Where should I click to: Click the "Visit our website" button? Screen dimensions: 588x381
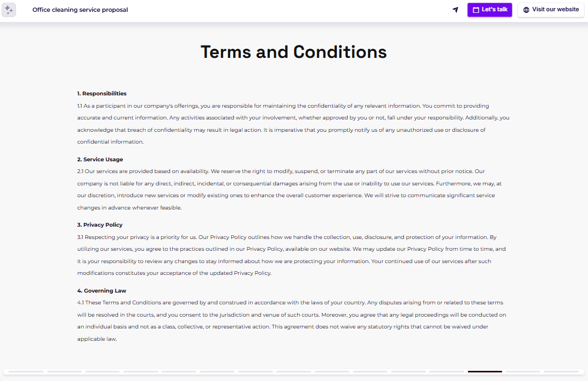tap(550, 10)
